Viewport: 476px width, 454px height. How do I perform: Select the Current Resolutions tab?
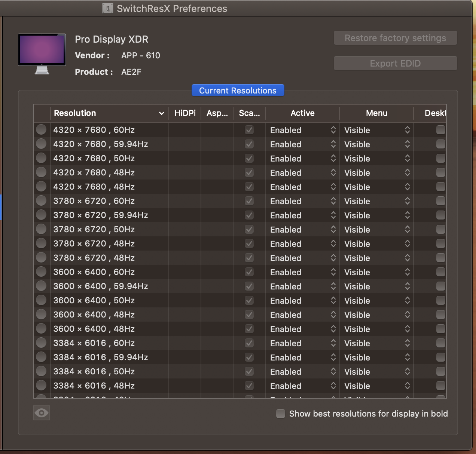click(238, 91)
